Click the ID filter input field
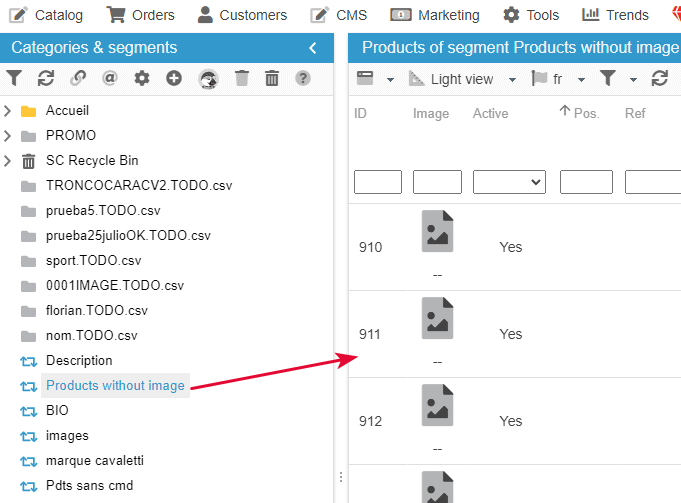The height and width of the screenshot is (503, 681). (x=377, y=182)
